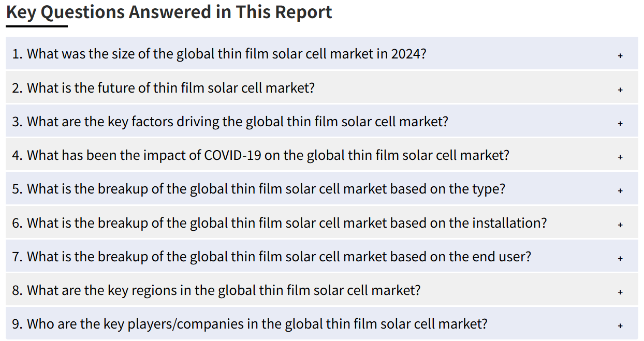The image size is (644, 341).
Task: Expand the plus icon for the end user question
Action: point(620,258)
